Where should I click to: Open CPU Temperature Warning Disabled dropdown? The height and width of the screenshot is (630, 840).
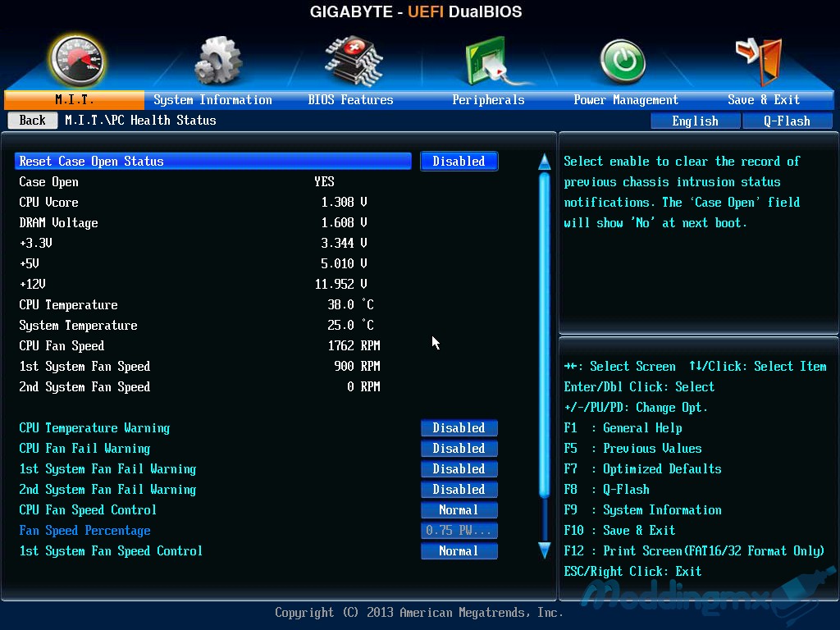coord(459,428)
